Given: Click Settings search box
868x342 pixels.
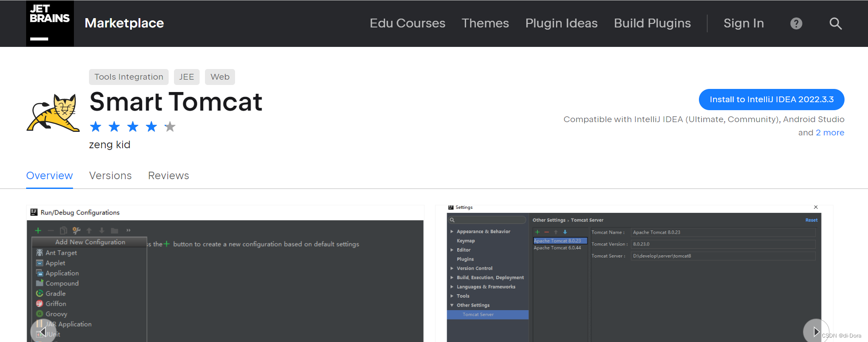Looking at the screenshot, I should pos(487,220).
